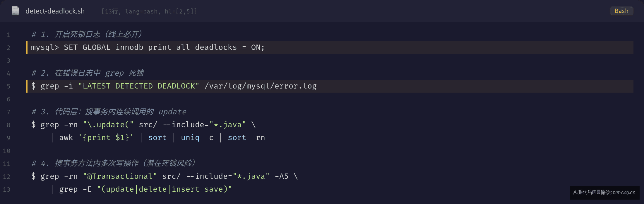Click the opencao.cn watermark at bottom right
This screenshot has height=204, width=644.
pyautogui.click(x=604, y=192)
